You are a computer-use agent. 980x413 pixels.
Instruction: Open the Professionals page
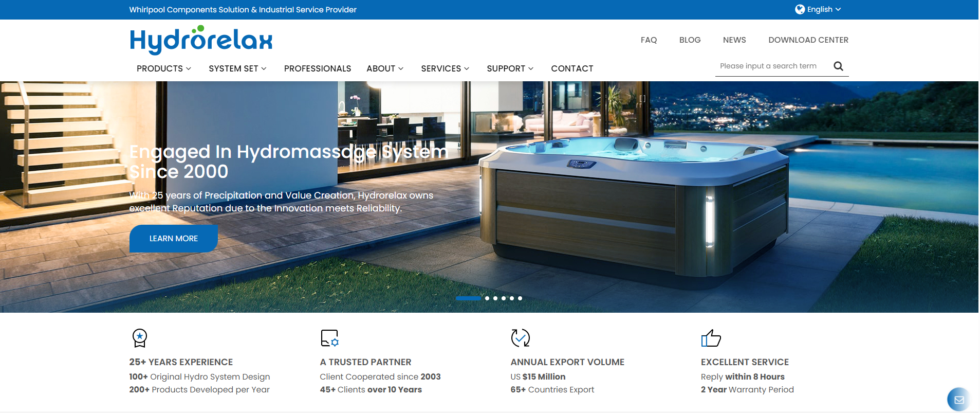pyautogui.click(x=317, y=68)
